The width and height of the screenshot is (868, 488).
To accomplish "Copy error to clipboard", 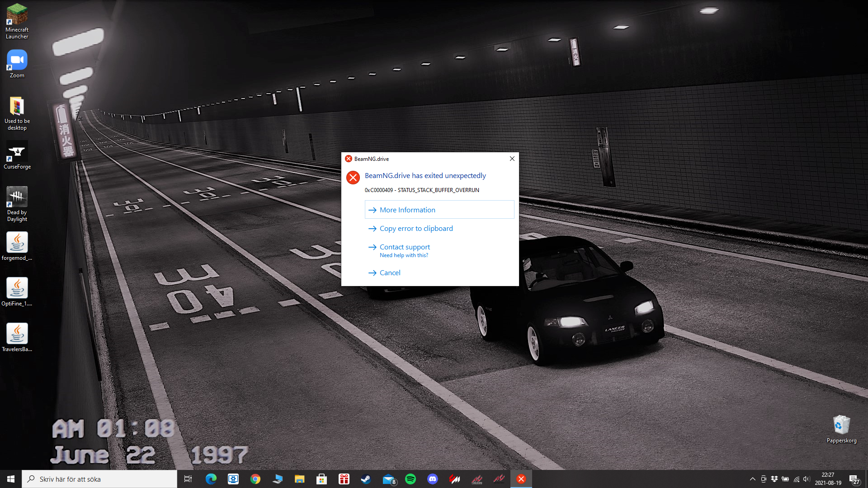I will [x=416, y=229].
